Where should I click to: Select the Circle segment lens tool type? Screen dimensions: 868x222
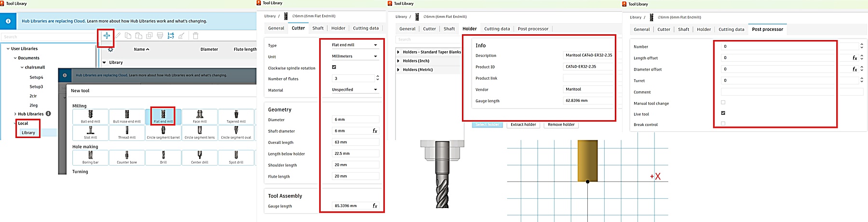200,133
